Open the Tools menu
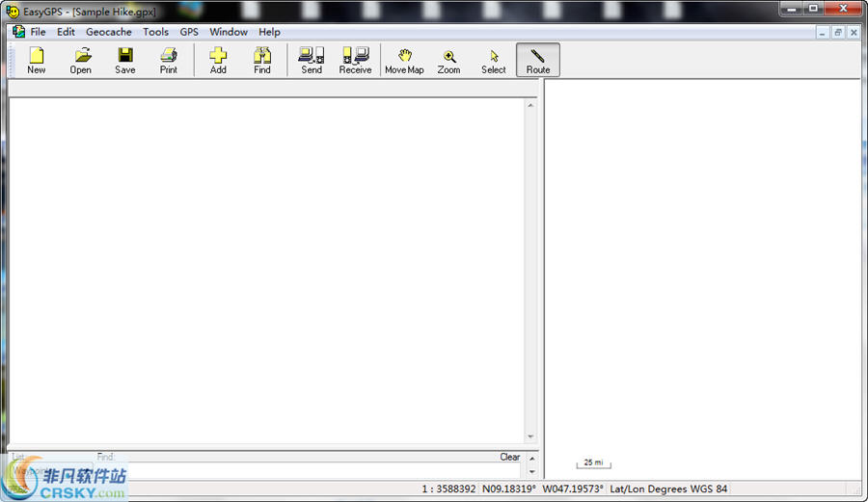Screen dimensions: 868x502 (x=155, y=32)
